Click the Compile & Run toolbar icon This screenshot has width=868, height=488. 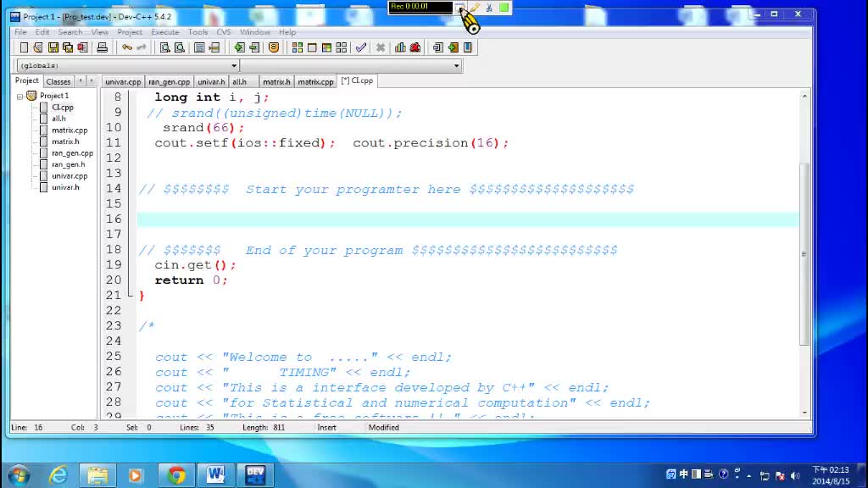[x=326, y=47]
